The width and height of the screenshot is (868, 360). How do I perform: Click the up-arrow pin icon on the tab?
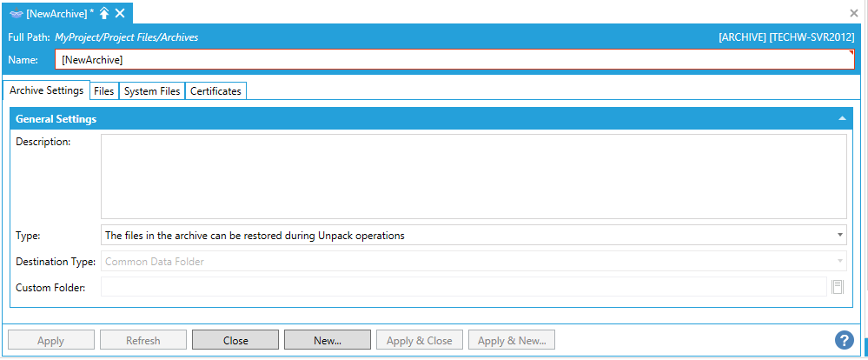104,13
